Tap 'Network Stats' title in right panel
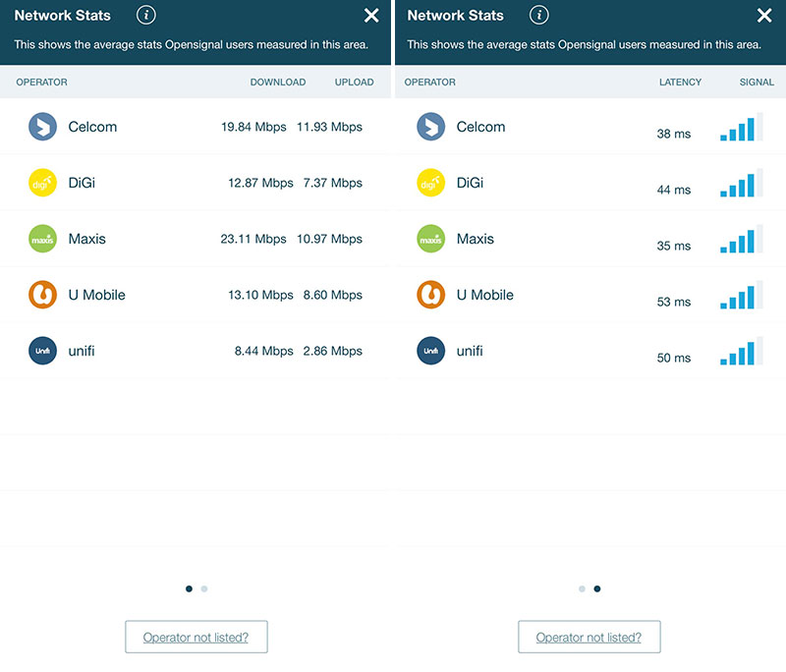 coord(455,16)
